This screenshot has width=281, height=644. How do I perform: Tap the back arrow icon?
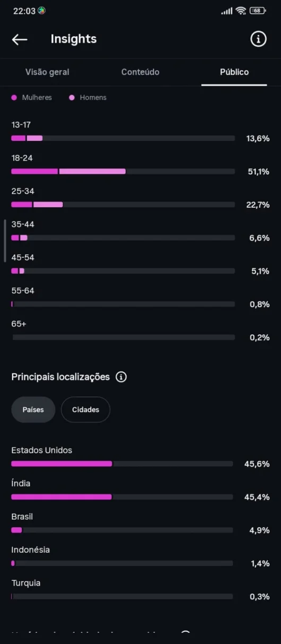coord(20,39)
